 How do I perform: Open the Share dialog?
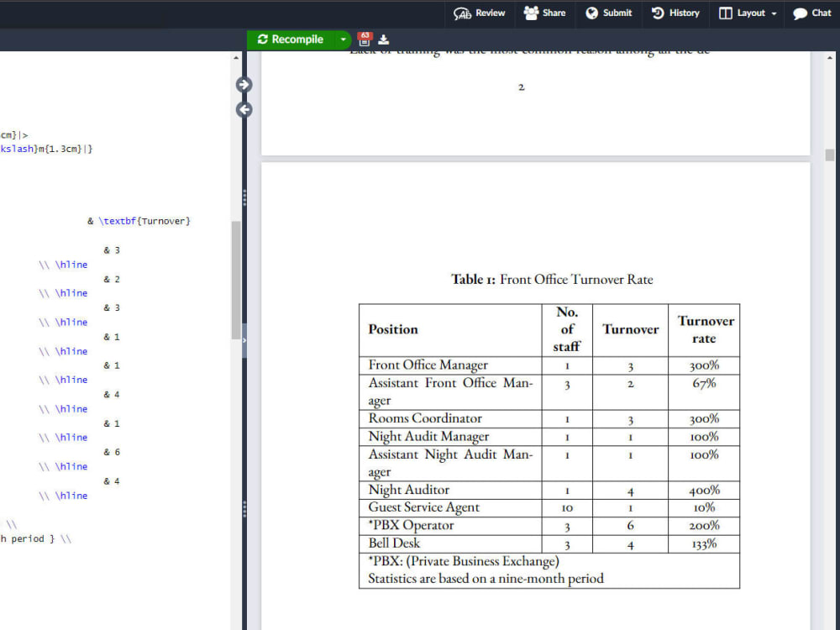pos(544,13)
